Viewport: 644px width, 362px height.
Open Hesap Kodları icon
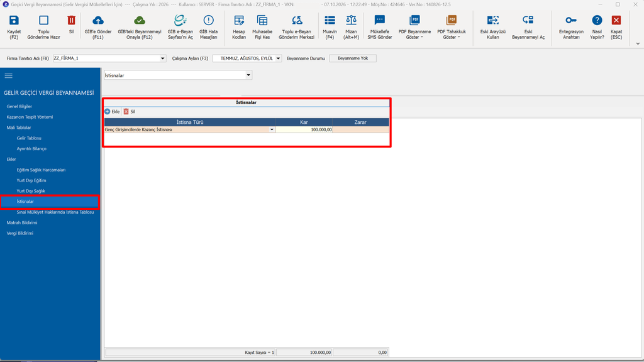click(239, 21)
